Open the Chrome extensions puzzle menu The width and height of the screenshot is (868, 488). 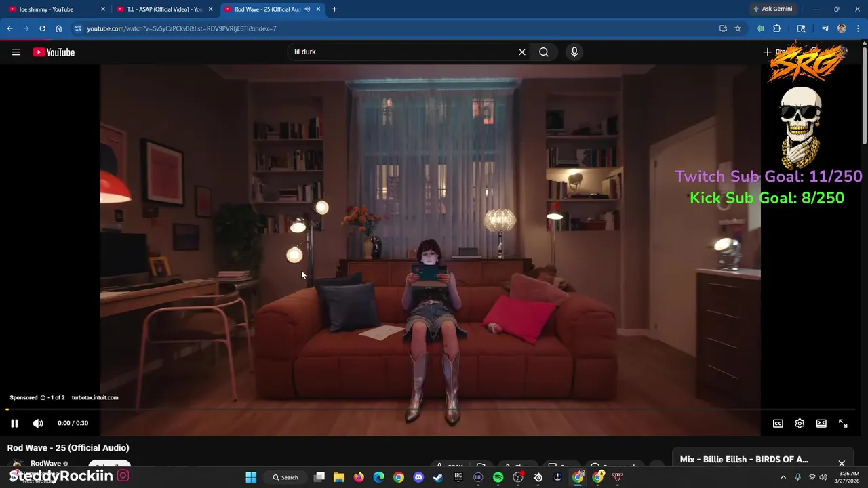tap(777, 28)
